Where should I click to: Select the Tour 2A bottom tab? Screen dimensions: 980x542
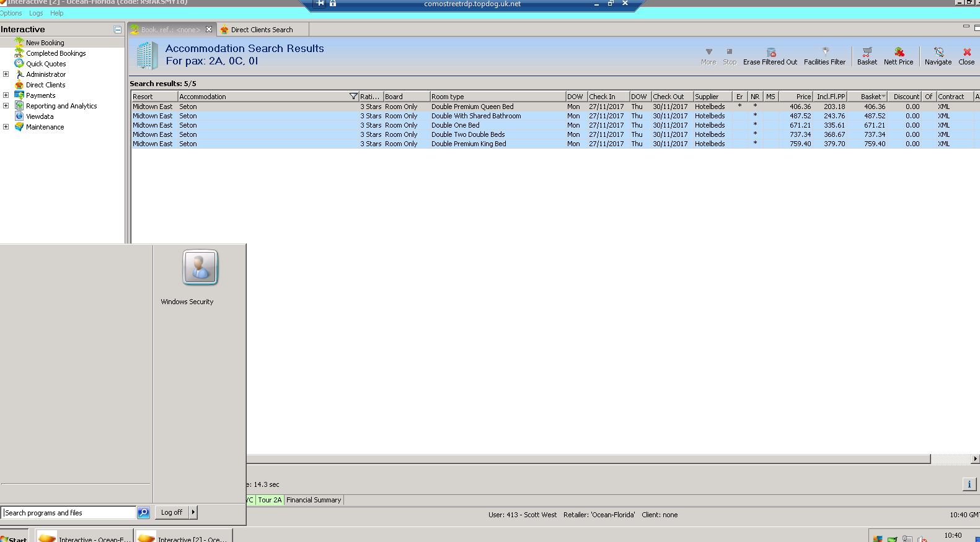coord(270,500)
